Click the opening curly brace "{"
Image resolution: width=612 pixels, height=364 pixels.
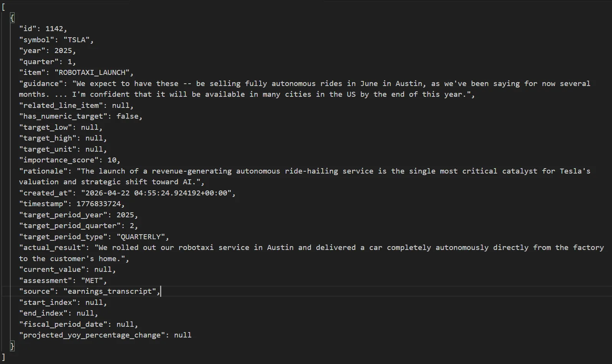click(12, 18)
